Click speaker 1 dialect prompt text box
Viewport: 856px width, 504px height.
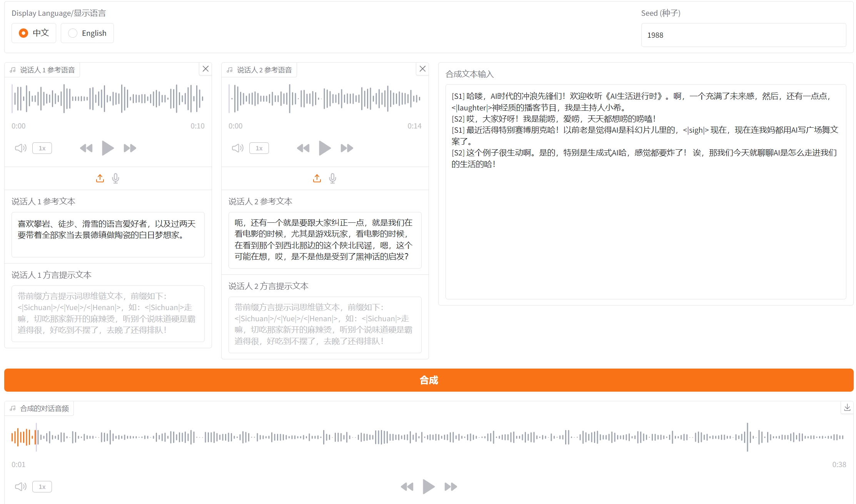[x=108, y=313]
